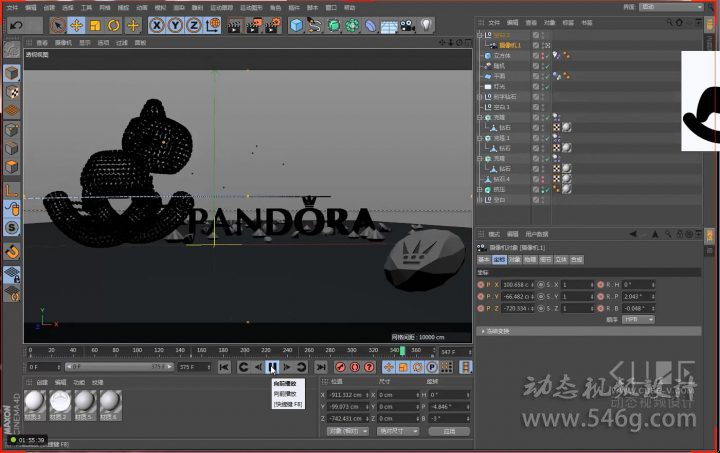Activate the Rotate tool
Image resolution: width=720 pixels, height=453 pixels.
[114, 25]
